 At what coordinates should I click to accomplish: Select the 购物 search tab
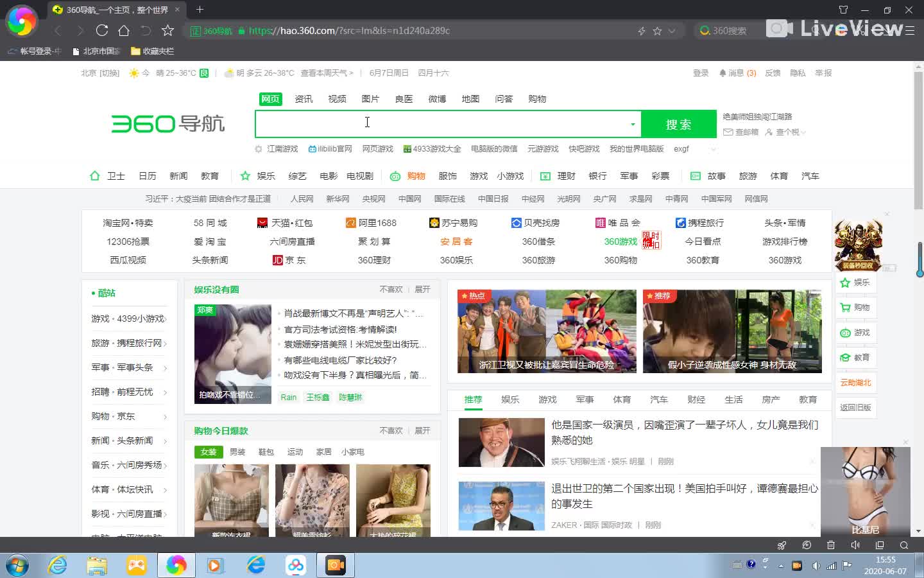(537, 99)
